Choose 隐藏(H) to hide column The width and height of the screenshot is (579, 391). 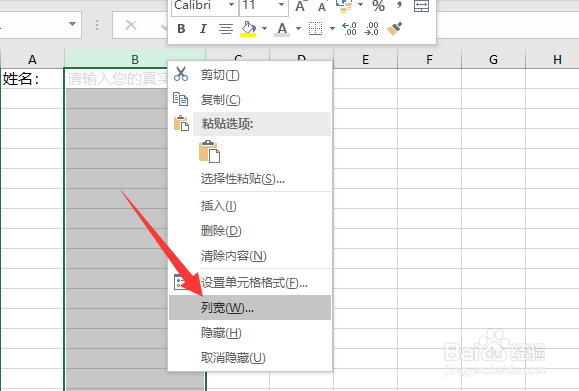[250, 333]
